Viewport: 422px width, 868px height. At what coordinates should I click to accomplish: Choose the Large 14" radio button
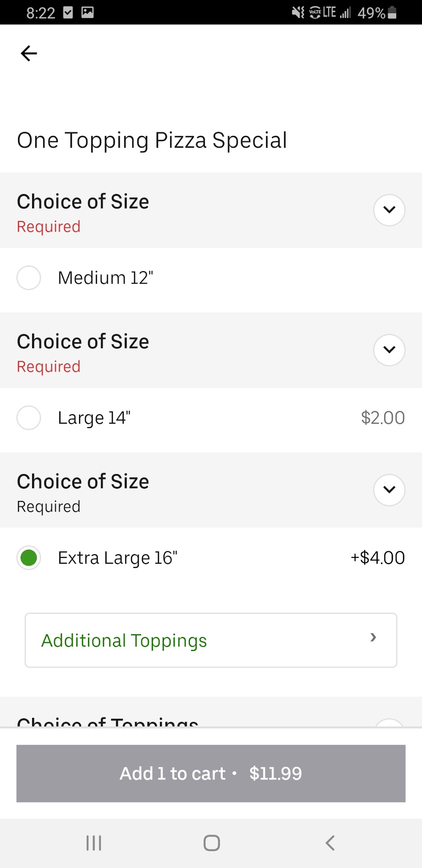coord(29,418)
